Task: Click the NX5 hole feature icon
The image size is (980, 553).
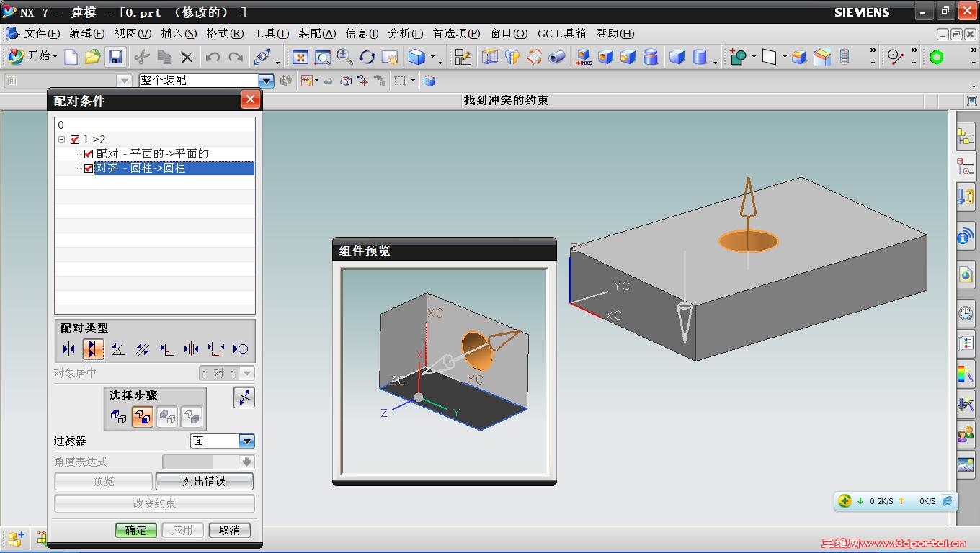Action: point(583,57)
